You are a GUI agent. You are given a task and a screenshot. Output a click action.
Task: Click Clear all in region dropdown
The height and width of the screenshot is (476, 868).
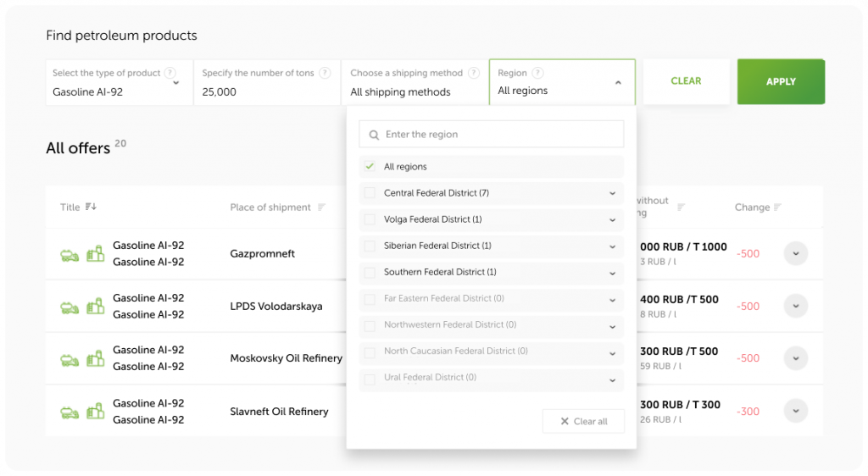[583, 421]
